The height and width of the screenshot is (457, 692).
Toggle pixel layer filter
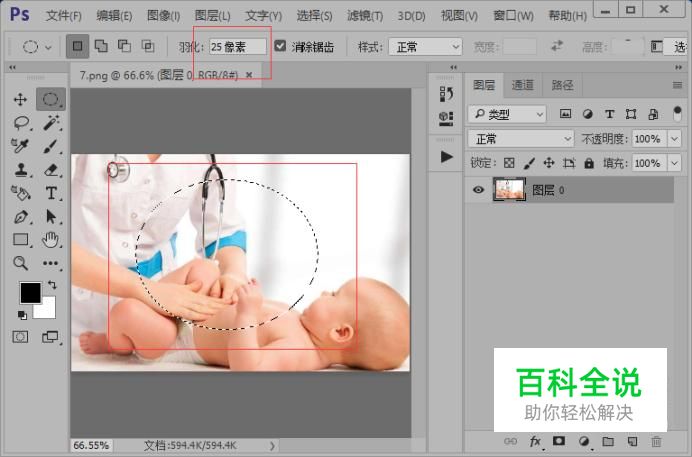point(565,114)
